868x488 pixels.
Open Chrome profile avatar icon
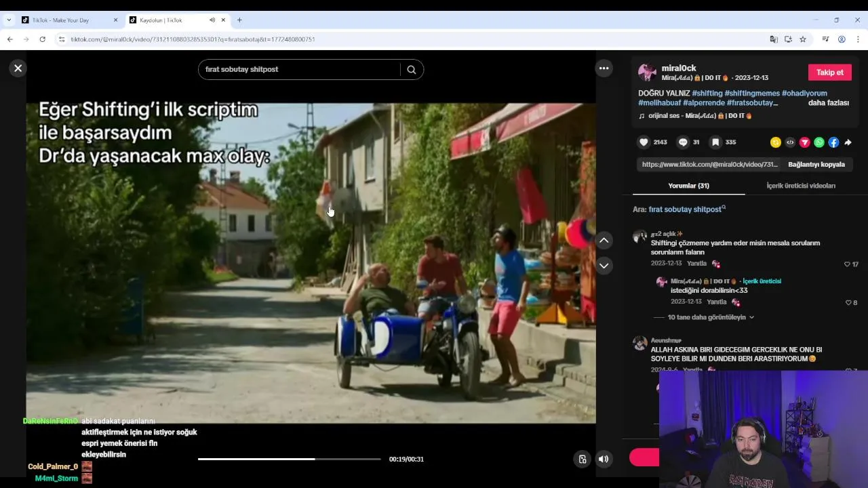pos(842,39)
